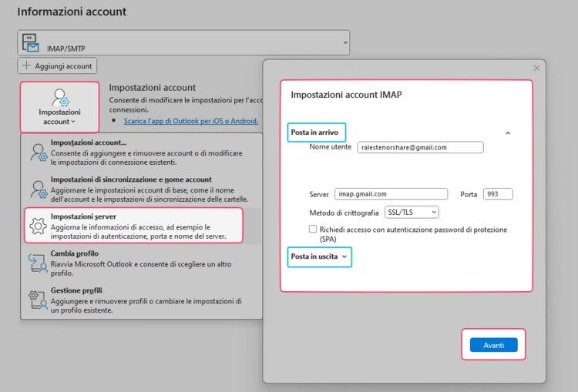Click the icon beside Impostazioni account... entry

point(39,152)
